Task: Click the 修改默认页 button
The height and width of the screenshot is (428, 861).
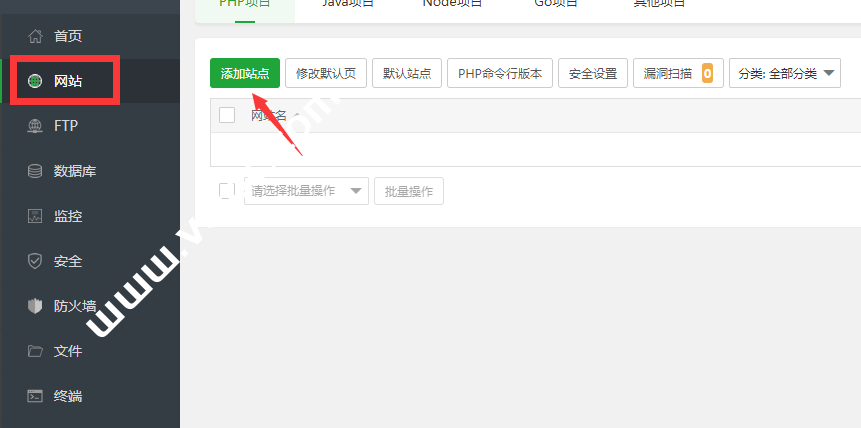Action: coord(326,73)
